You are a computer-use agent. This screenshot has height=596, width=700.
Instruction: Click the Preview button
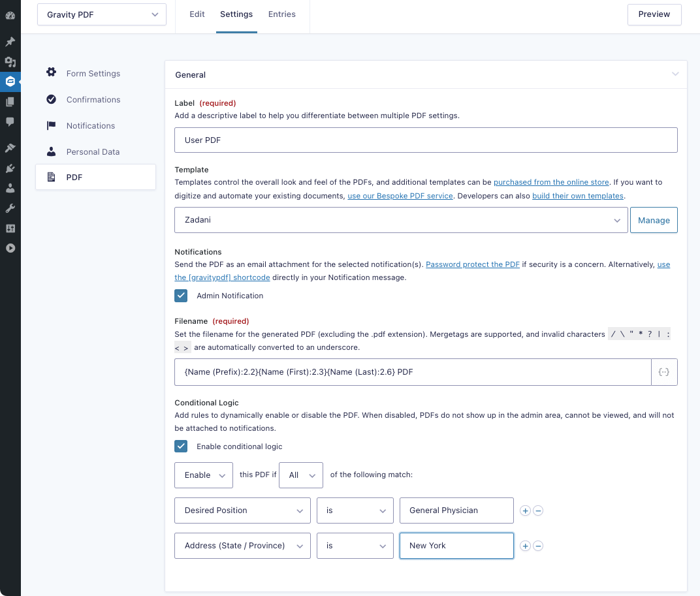point(654,14)
